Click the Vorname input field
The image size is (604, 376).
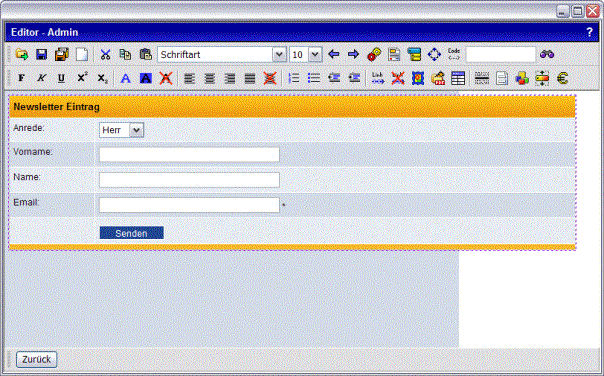click(189, 154)
